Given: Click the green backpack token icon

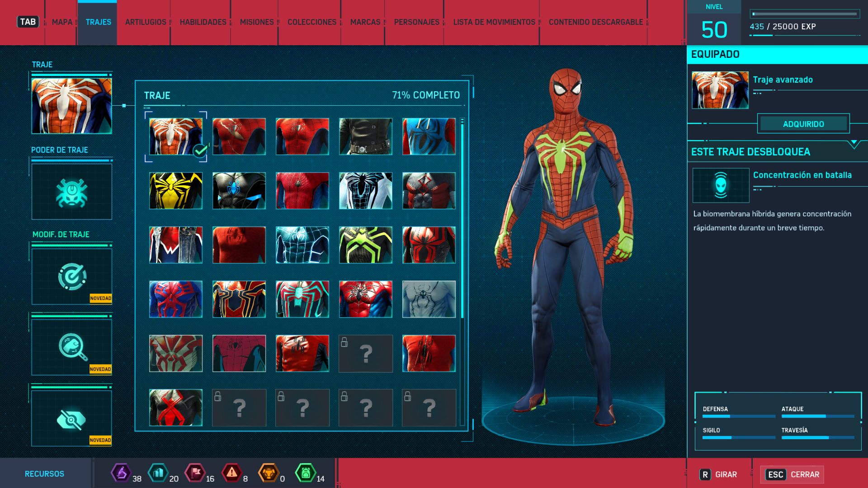Looking at the screenshot, I should click(306, 473).
